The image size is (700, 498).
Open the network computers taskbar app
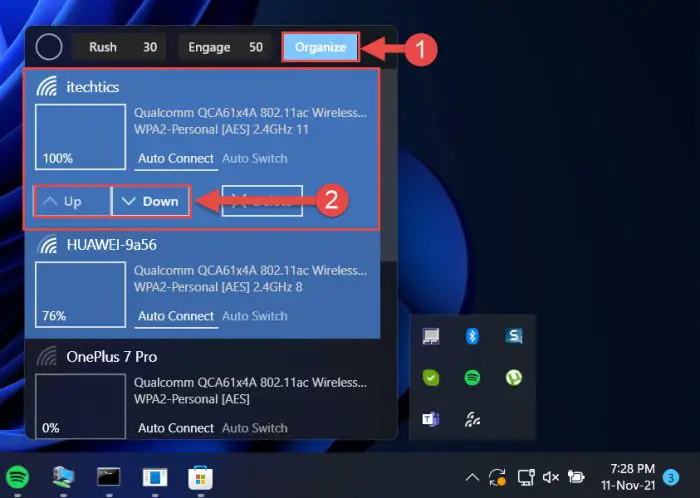[x=63, y=477]
